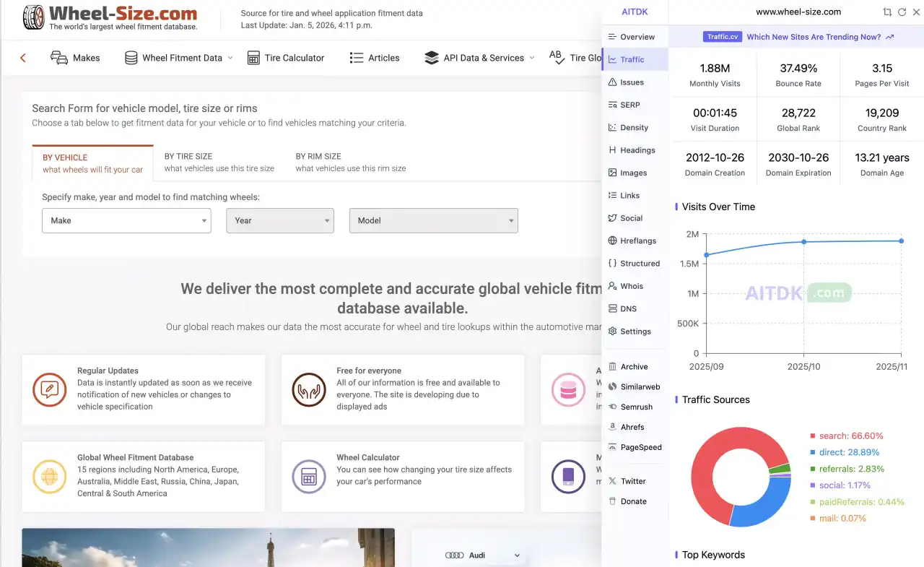The height and width of the screenshot is (567, 924).
Task: Open the Archive lookup in AITDK
Action: tap(635, 367)
